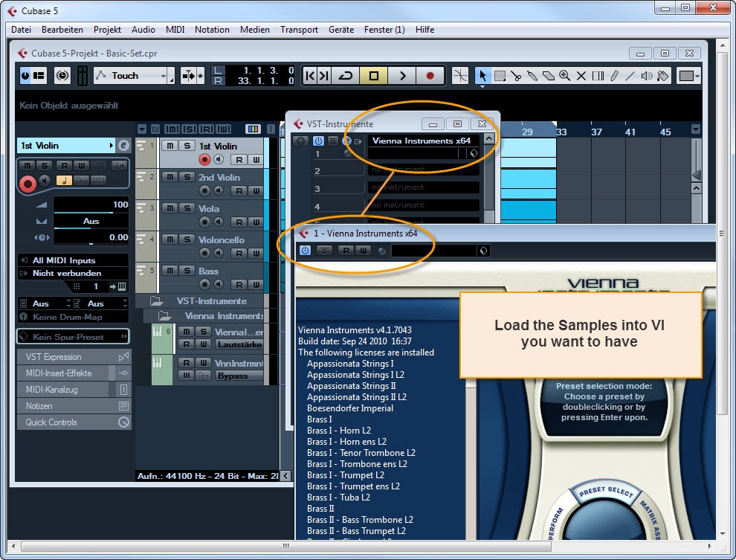This screenshot has height=560, width=736.
Task: Open the All MIDI Inputs routing dropdown
Action: click(73, 260)
